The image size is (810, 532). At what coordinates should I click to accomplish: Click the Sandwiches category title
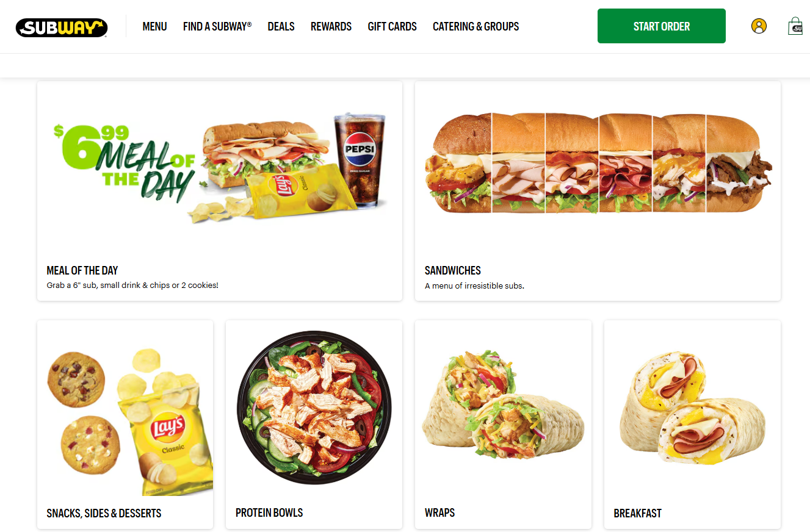(453, 270)
